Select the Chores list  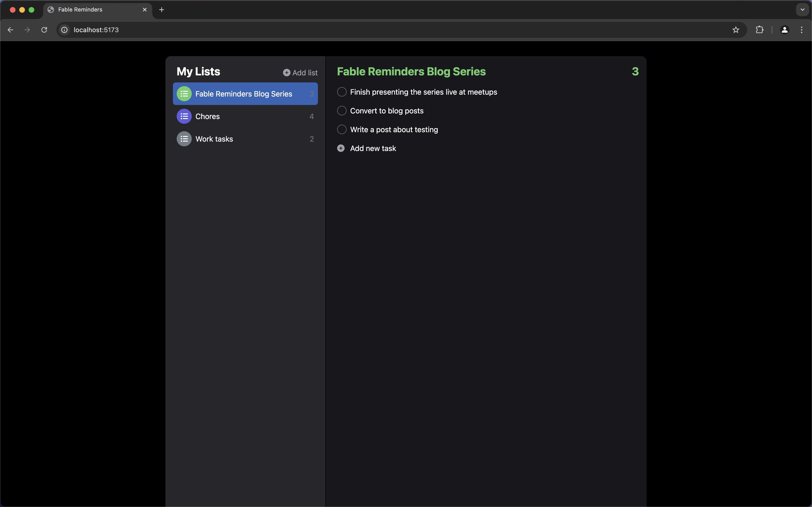point(245,116)
